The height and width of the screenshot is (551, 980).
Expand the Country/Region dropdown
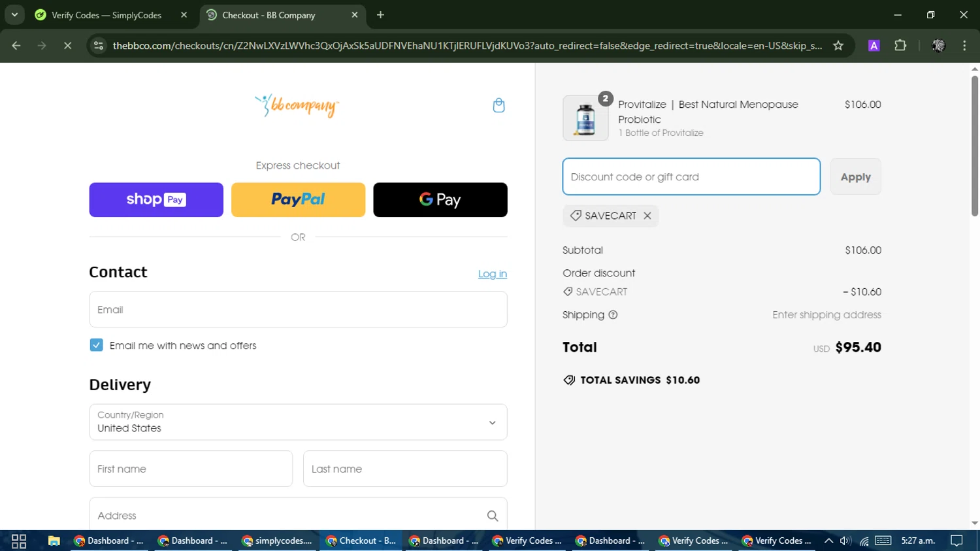click(298, 422)
